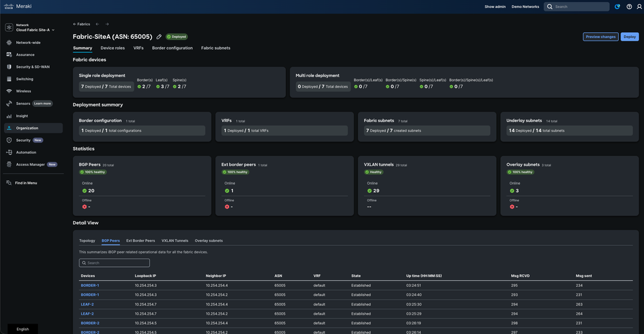Open the help question mark icon

pyautogui.click(x=629, y=6)
